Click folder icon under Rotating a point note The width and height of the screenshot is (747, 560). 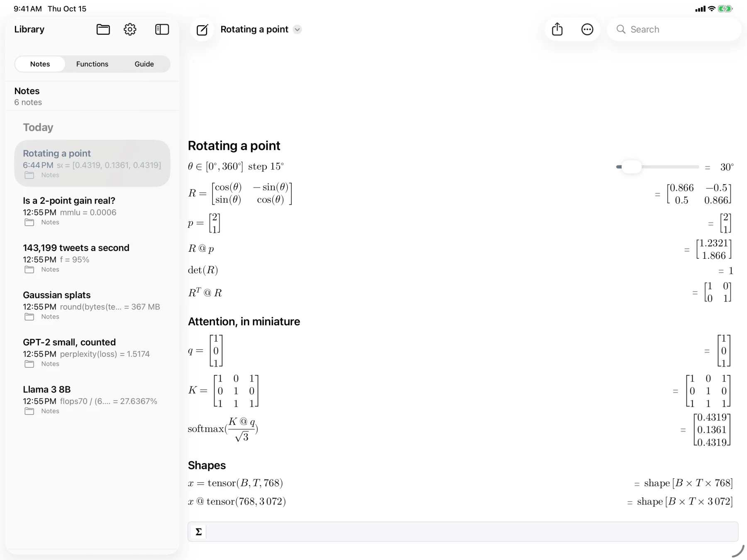pos(29,175)
